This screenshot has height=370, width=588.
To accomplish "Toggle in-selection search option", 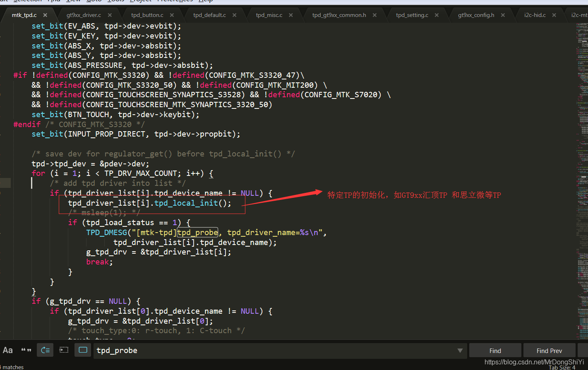I will [64, 350].
